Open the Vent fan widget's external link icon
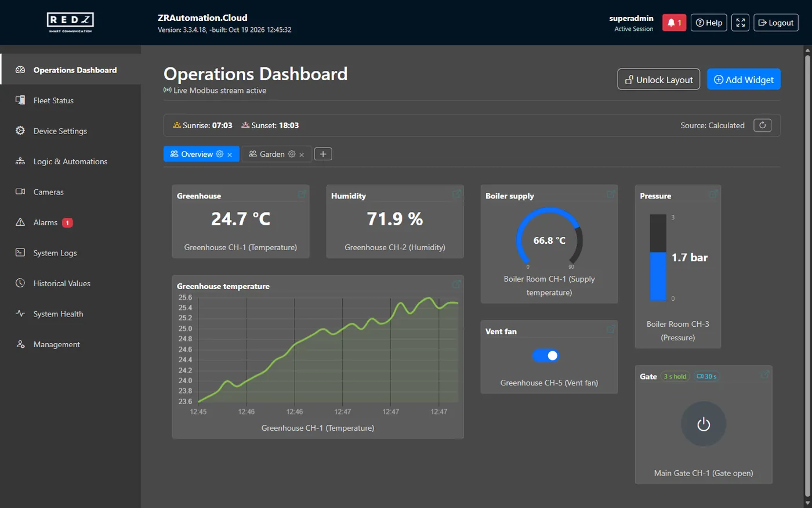 click(611, 329)
